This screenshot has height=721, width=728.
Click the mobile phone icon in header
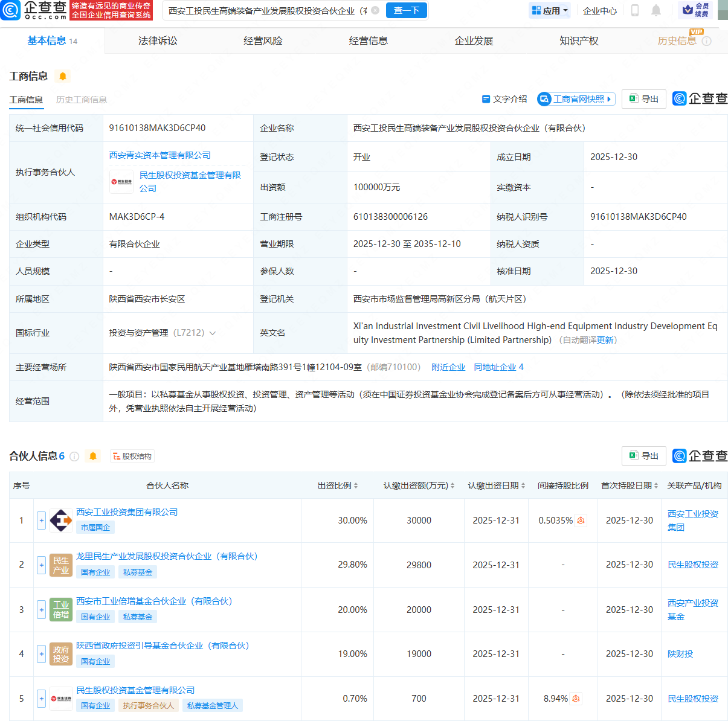point(635,10)
